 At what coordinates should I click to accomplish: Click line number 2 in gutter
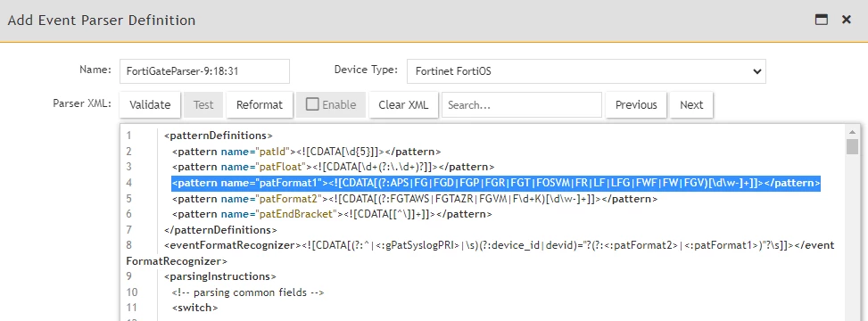point(129,151)
